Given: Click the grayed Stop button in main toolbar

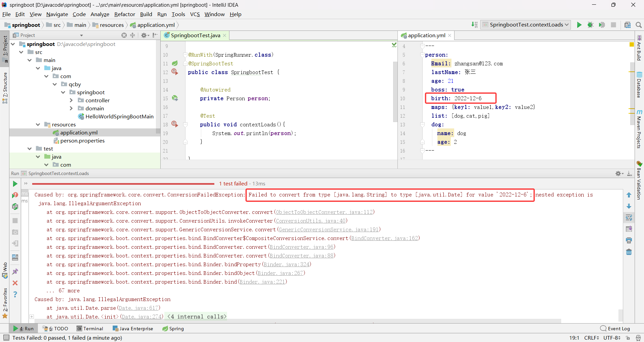Looking at the screenshot, I should point(613,25).
